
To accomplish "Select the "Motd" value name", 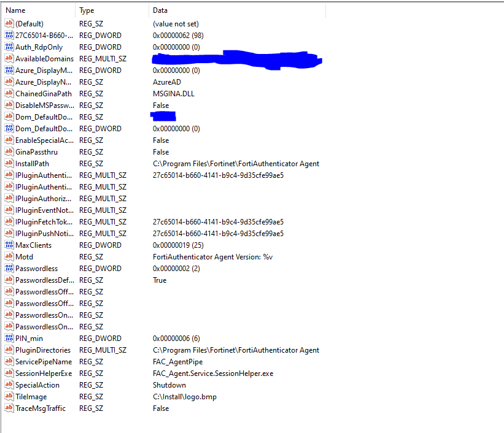I will [x=24, y=257].
